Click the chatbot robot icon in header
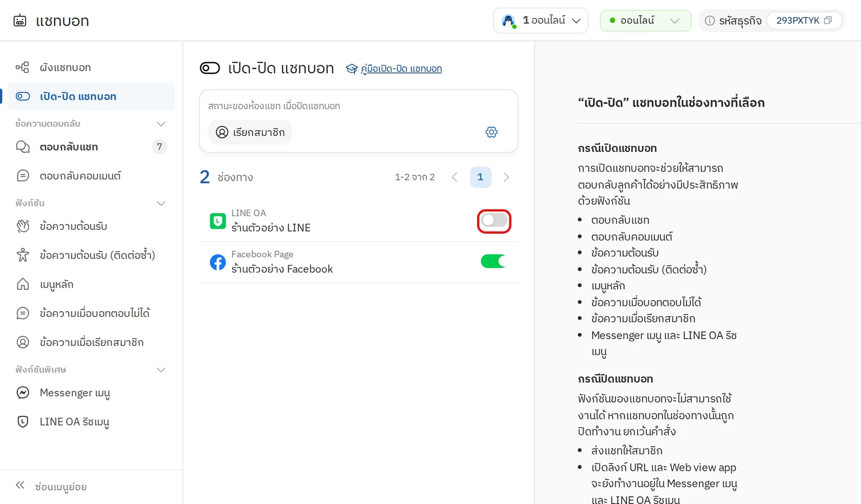Viewport: 861px width, 504px height. 20,21
